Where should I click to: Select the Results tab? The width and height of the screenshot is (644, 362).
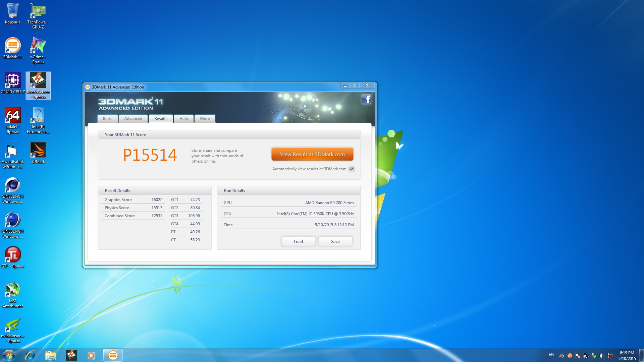click(x=161, y=119)
